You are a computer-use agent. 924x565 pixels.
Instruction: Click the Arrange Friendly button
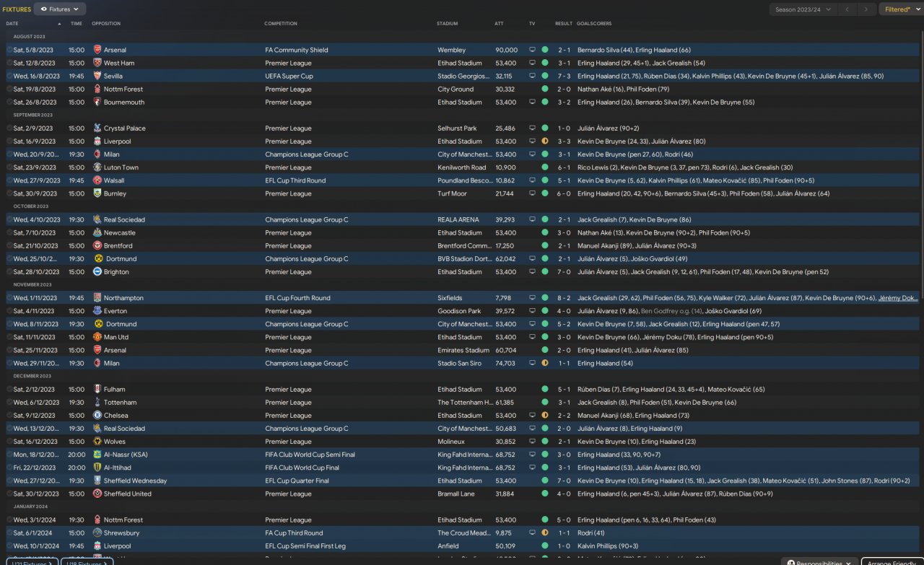click(893, 561)
